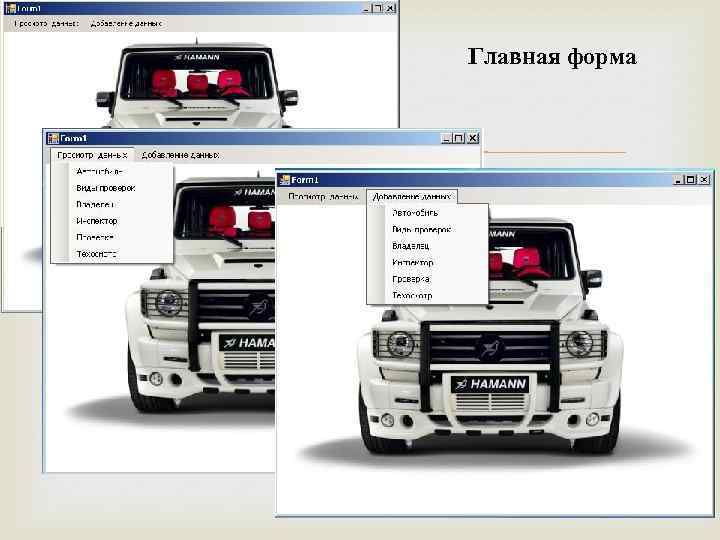Select 'Владелец' in the middle window's view-data menu
Viewport: 720px width, 540px height.
click(x=95, y=204)
